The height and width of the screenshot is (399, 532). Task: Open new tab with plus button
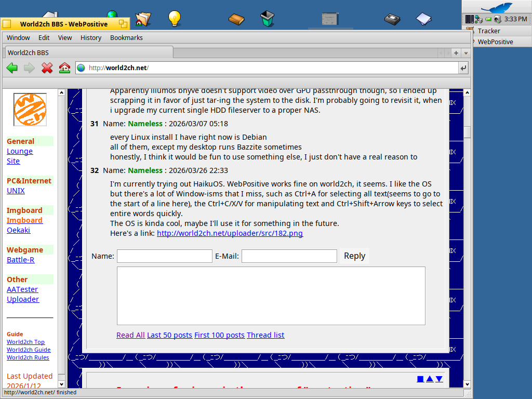(x=456, y=52)
